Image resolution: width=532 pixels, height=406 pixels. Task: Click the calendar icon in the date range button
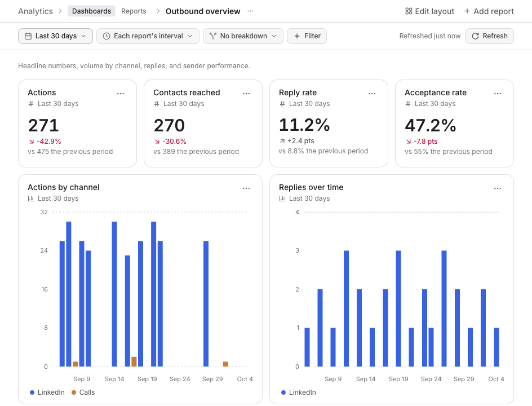(29, 36)
